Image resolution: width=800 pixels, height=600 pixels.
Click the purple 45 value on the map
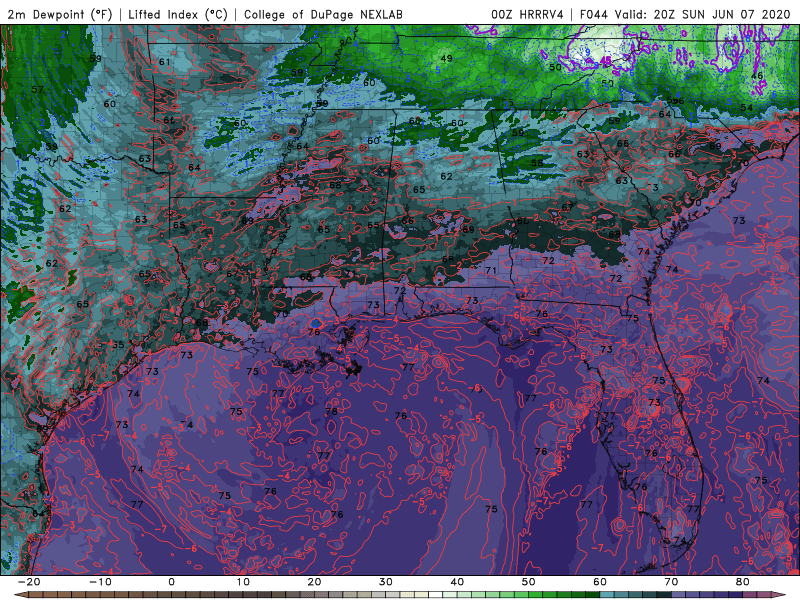click(x=605, y=60)
